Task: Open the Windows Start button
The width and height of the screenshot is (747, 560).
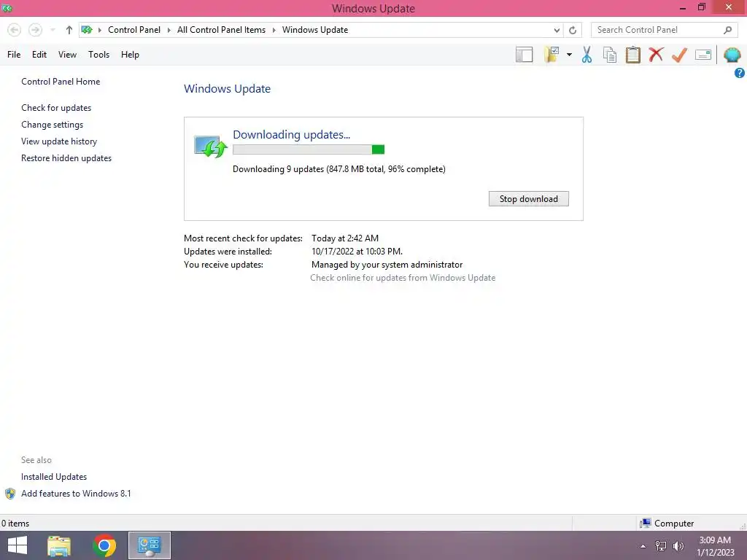Action: 18,545
